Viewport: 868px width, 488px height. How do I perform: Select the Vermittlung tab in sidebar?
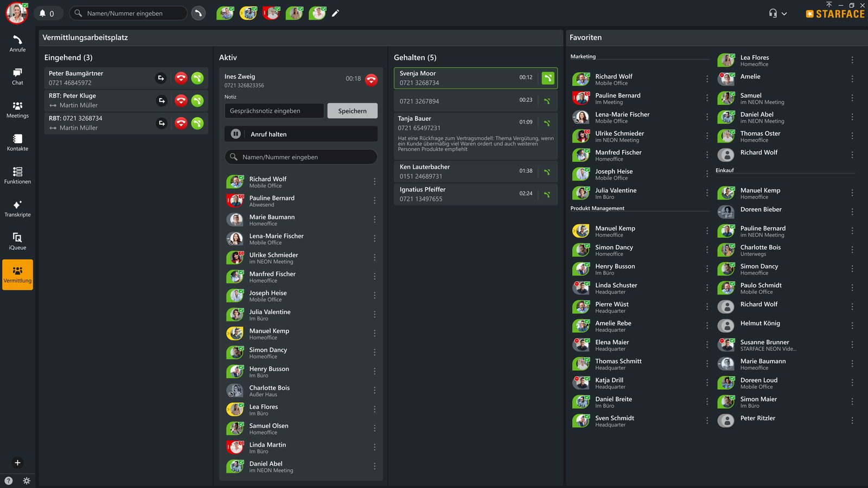tap(17, 275)
